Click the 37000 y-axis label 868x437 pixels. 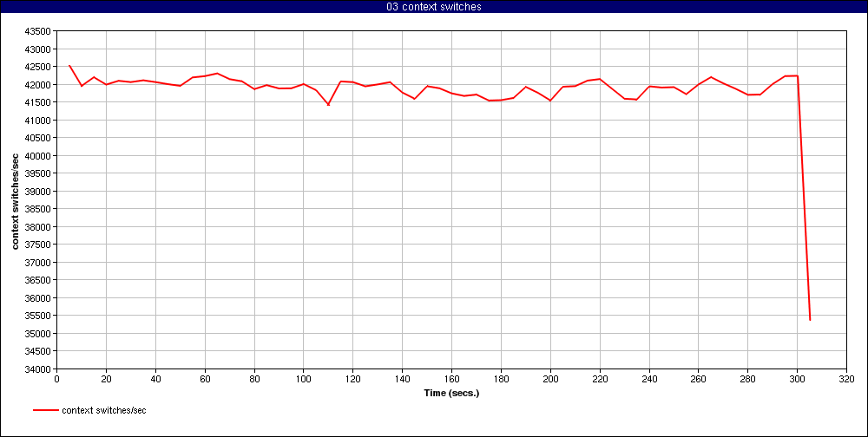(x=39, y=262)
